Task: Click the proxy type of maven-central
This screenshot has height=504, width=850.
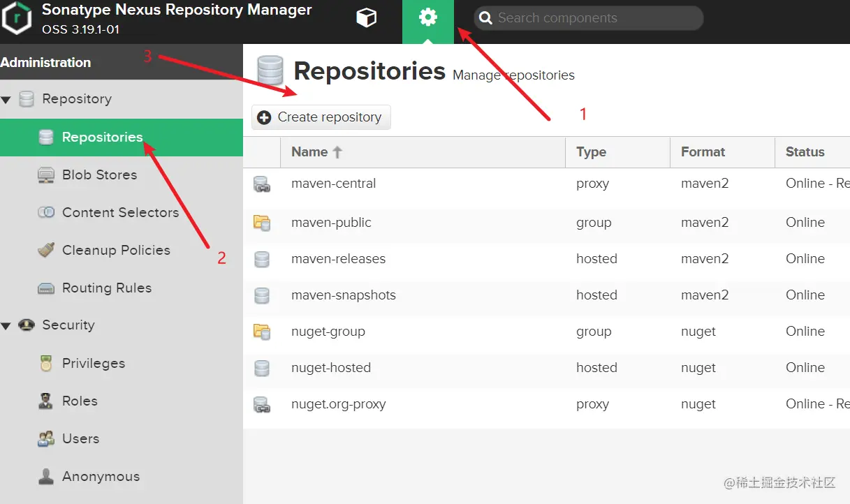Action: (x=593, y=184)
